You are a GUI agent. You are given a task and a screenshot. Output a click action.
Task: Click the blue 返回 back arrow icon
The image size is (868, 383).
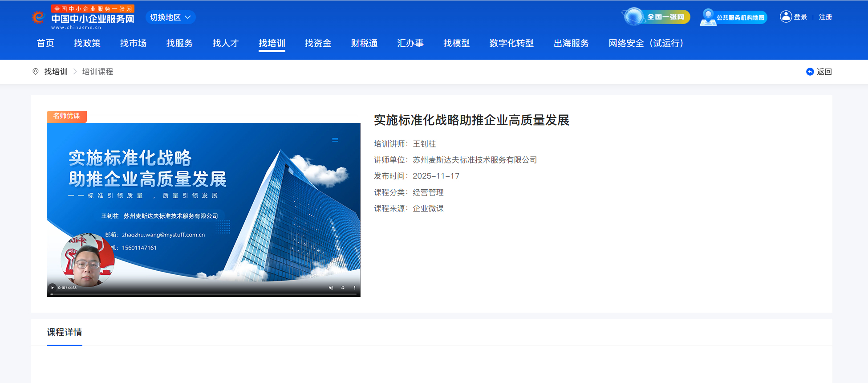(810, 72)
